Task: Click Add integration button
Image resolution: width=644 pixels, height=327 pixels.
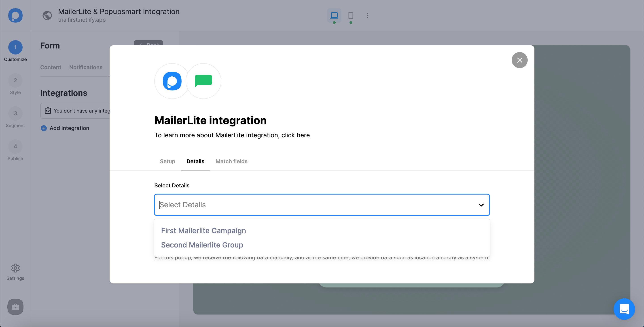Action: 65,128
